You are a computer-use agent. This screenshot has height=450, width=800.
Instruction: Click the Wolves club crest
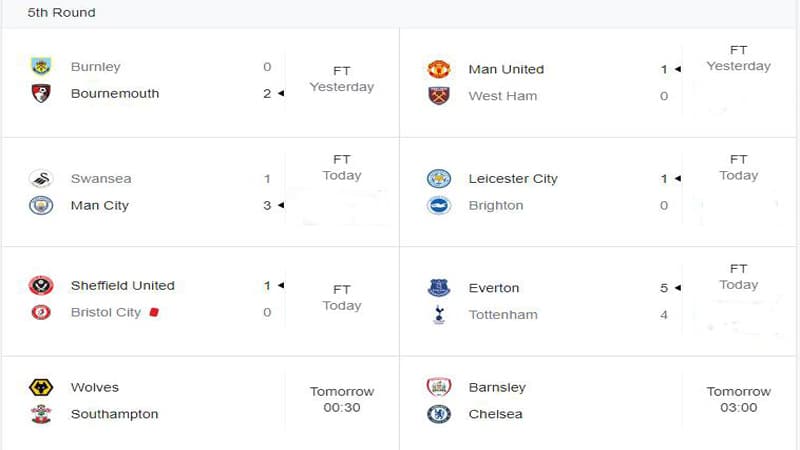[x=41, y=387]
